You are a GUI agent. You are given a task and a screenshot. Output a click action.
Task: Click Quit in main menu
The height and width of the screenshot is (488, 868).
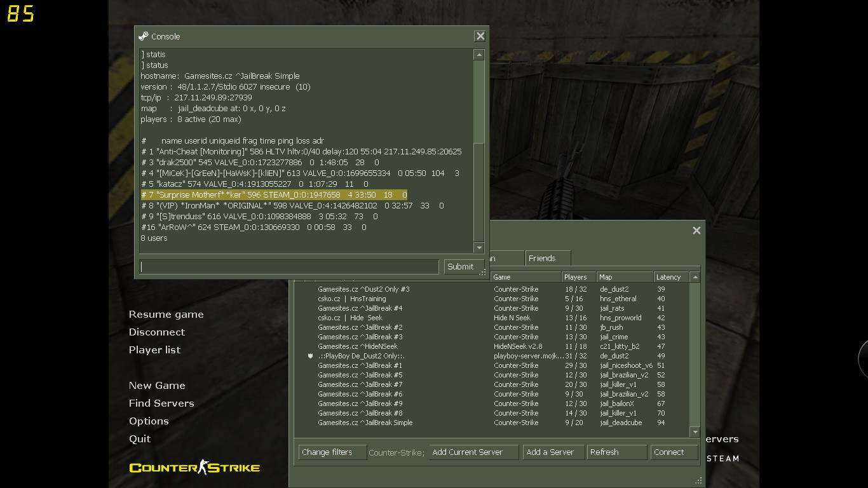[140, 439]
